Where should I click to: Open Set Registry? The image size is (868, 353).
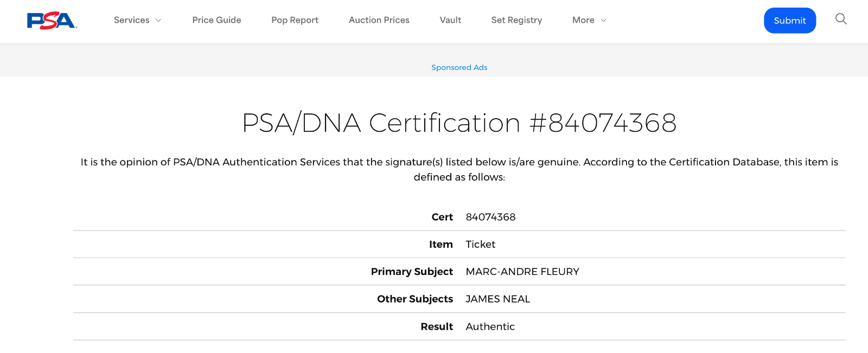[x=516, y=20]
